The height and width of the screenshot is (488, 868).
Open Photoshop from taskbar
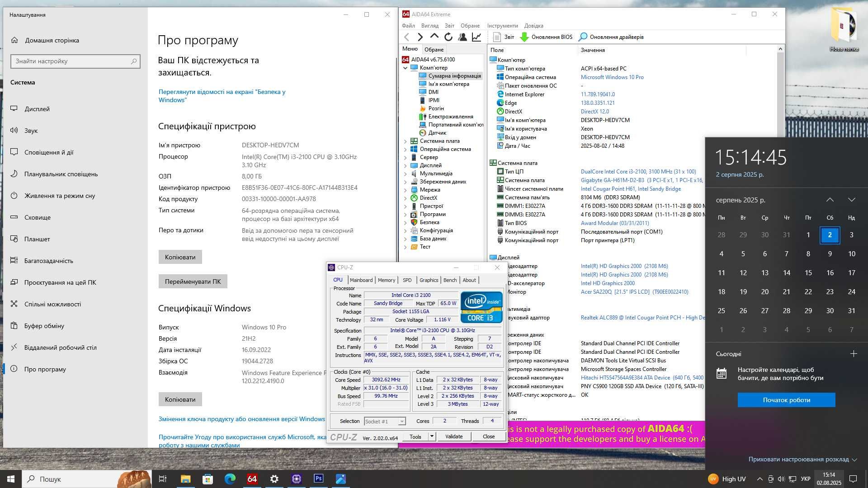point(319,479)
